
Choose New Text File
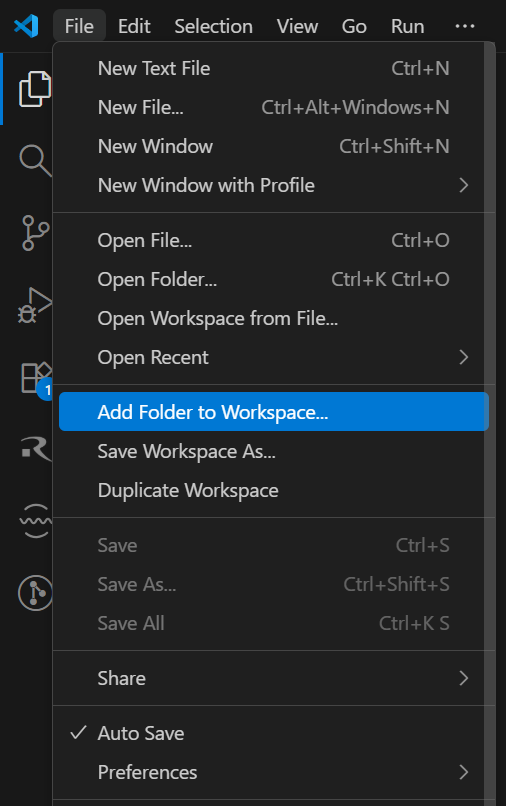coord(274,68)
